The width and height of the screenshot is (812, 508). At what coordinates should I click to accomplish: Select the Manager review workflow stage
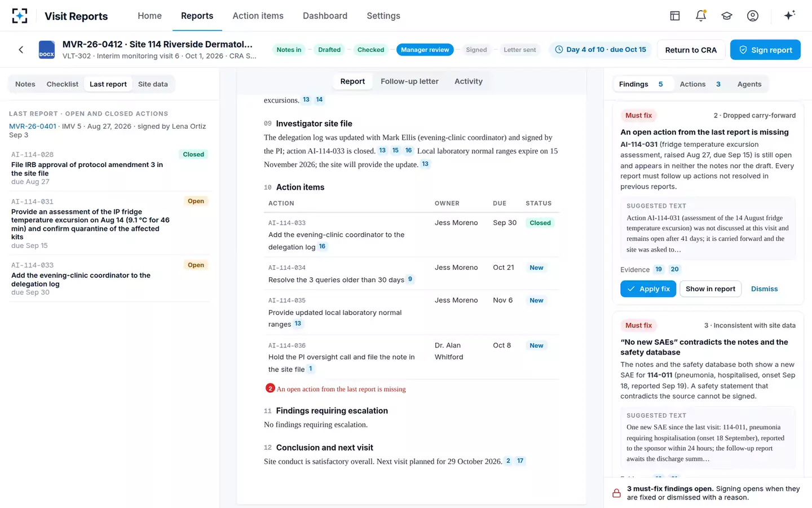pyautogui.click(x=425, y=50)
